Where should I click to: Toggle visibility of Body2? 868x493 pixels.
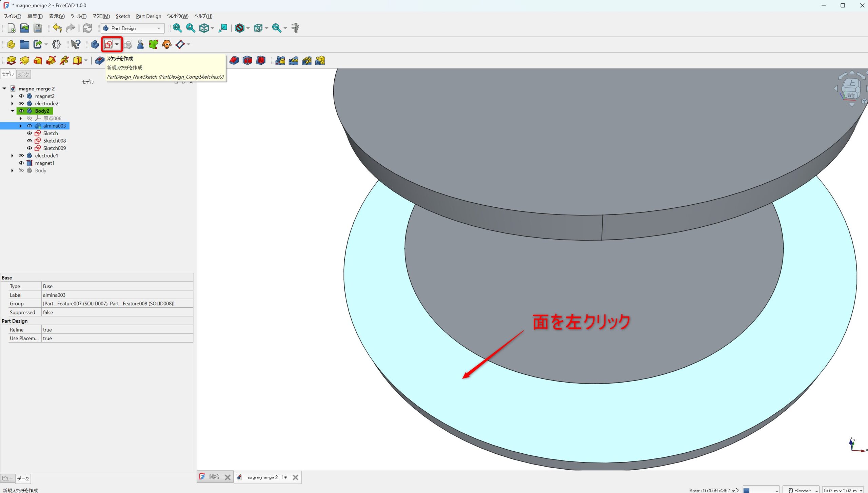point(21,111)
